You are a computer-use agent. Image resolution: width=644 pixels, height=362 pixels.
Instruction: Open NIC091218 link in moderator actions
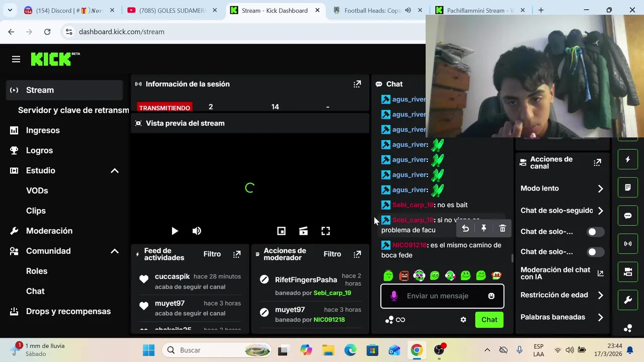329,319
